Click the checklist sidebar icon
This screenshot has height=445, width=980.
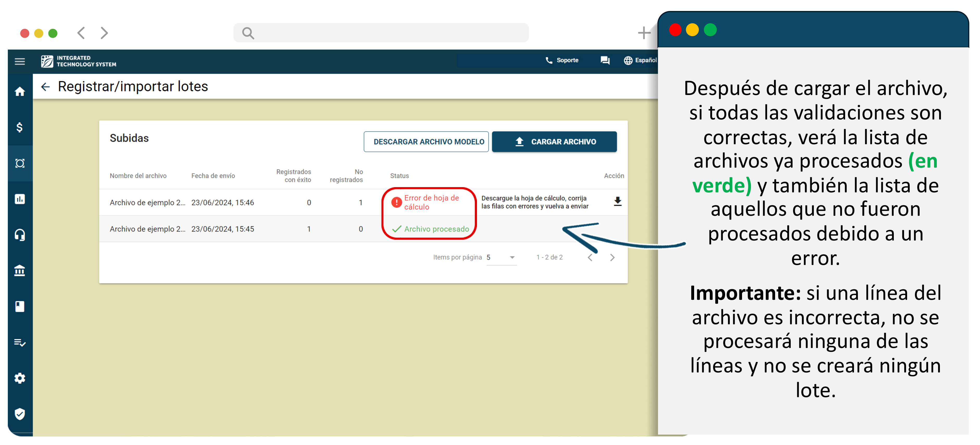click(x=20, y=342)
